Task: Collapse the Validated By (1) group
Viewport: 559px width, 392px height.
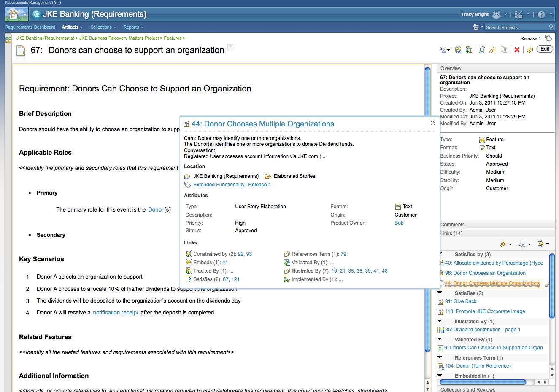Action: 440,339
